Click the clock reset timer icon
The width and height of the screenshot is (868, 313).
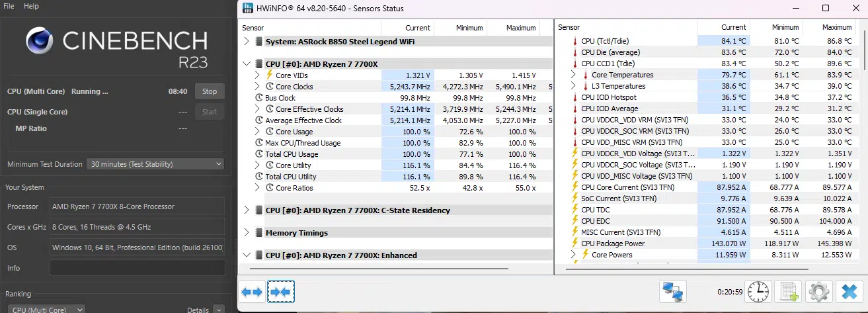click(760, 291)
